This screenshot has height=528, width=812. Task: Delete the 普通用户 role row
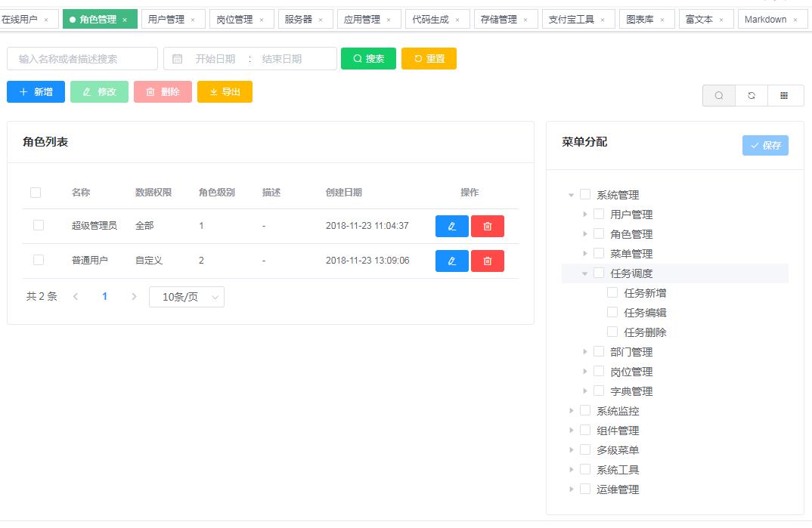[x=488, y=261]
